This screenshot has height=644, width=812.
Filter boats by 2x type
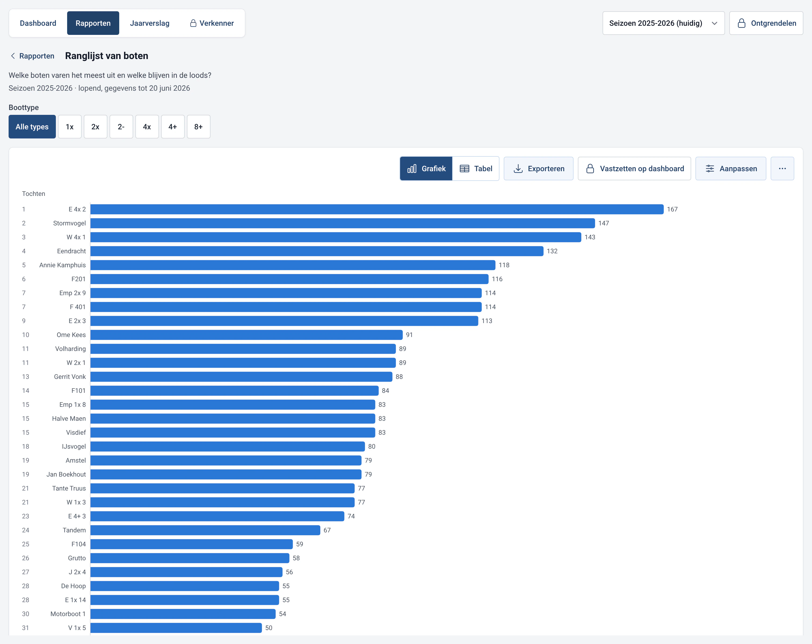pos(95,126)
